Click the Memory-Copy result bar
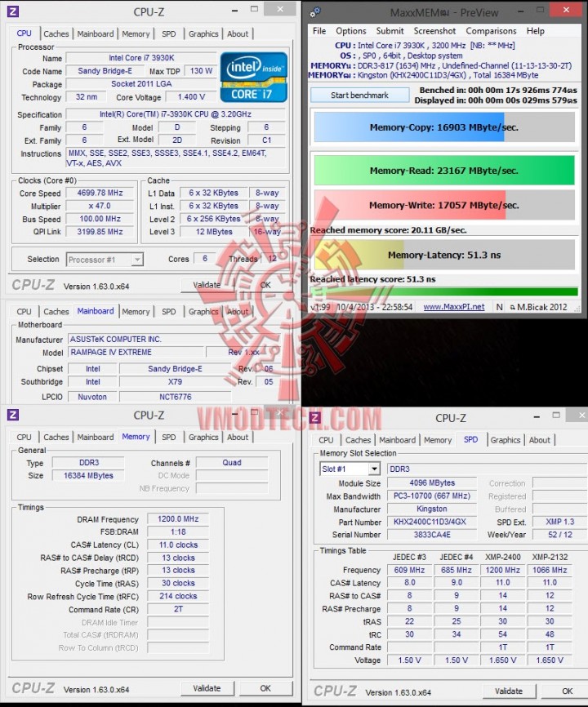 tap(444, 127)
